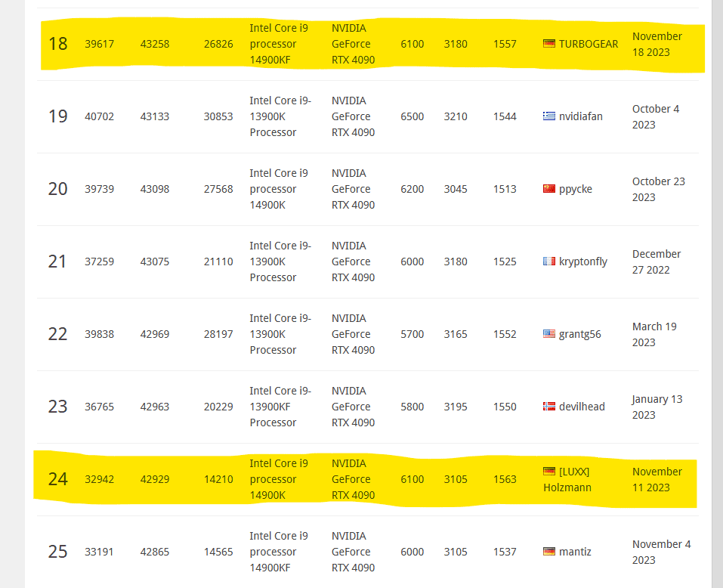This screenshot has width=723, height=588.
Task: Click CPU score 30853
Action: (x=218, y=116)
